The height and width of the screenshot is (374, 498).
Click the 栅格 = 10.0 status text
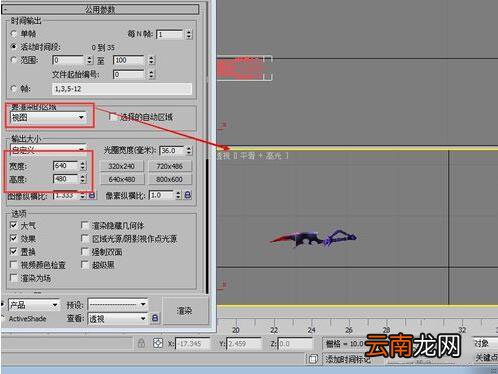tap(345, 344)
